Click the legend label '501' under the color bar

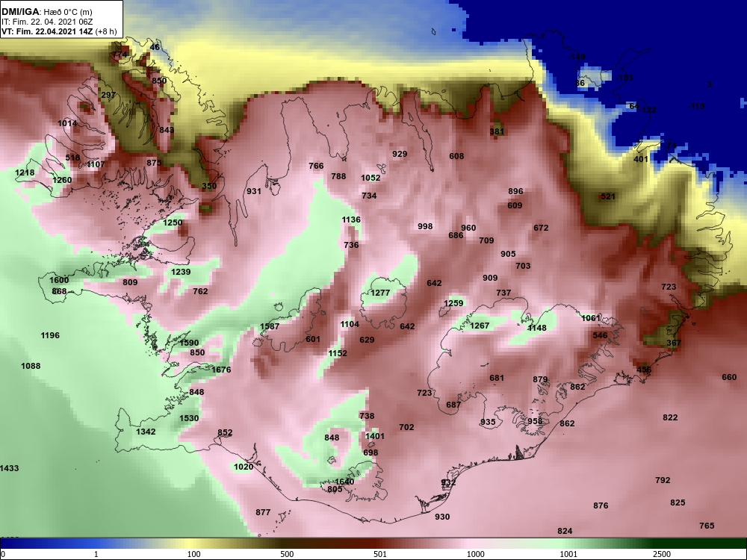click(380, 554)
